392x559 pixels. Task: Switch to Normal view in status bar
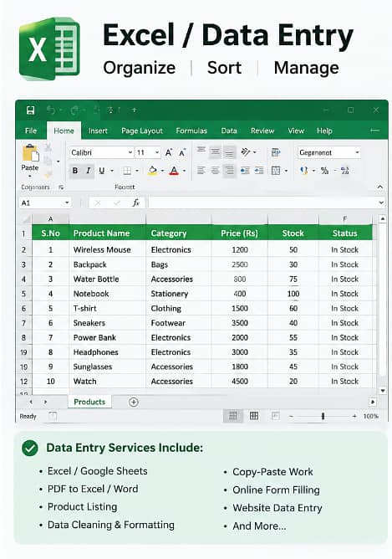233,416
